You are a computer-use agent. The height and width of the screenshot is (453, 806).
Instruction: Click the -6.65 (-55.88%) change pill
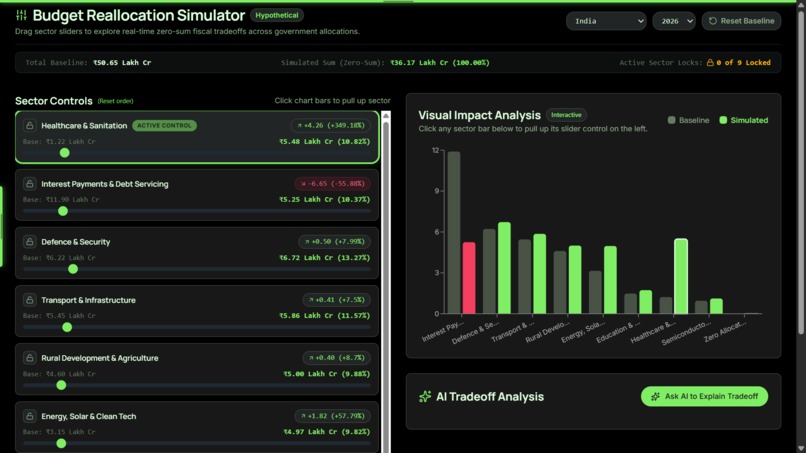333,184
